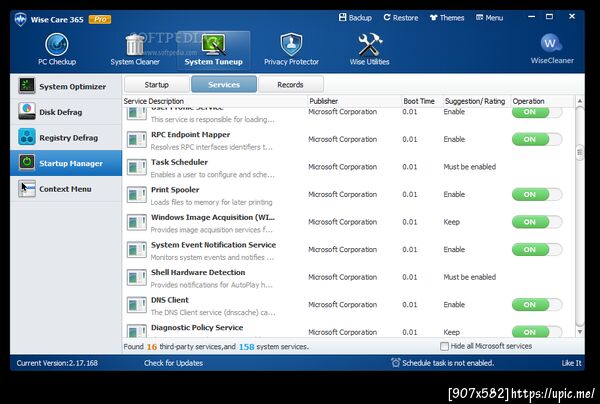600x404 pixels.
Task: Select Startup Manager in the sidebar
Action: tap(66, 163)
